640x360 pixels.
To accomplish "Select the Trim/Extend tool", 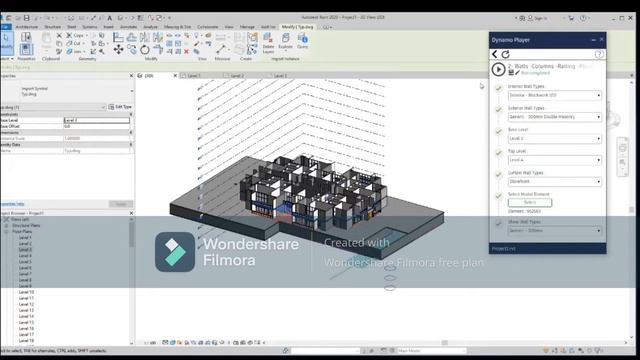I will (x=158, y=50).
